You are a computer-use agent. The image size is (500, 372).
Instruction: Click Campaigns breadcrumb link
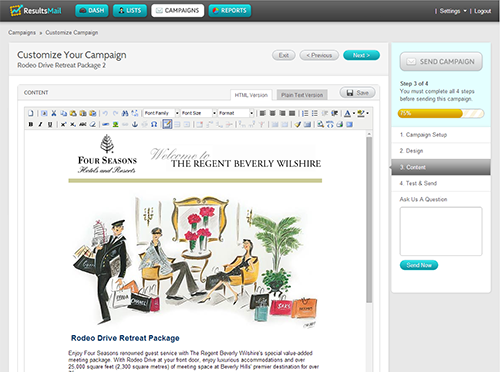click(22, 33)
